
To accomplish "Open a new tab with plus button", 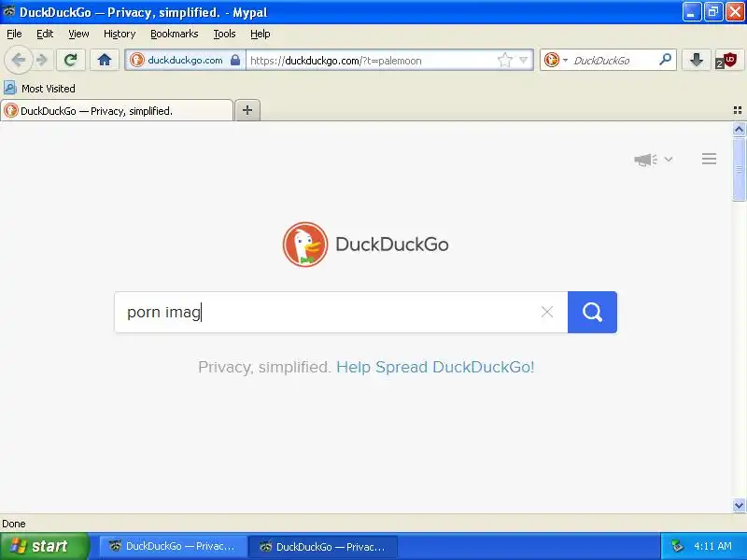I will pyautogui.click(x=247, y=110).
